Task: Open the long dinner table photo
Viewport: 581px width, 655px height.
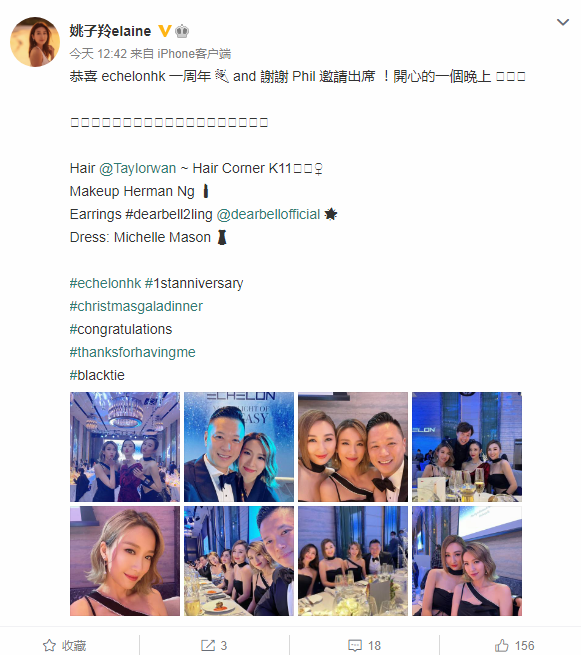Action: click(239, 561)
